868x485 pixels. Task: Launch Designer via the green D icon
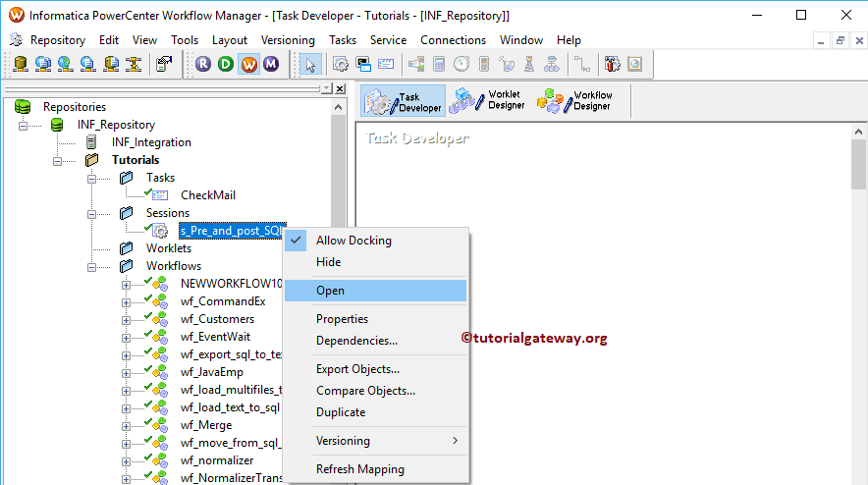coord(226,64)
